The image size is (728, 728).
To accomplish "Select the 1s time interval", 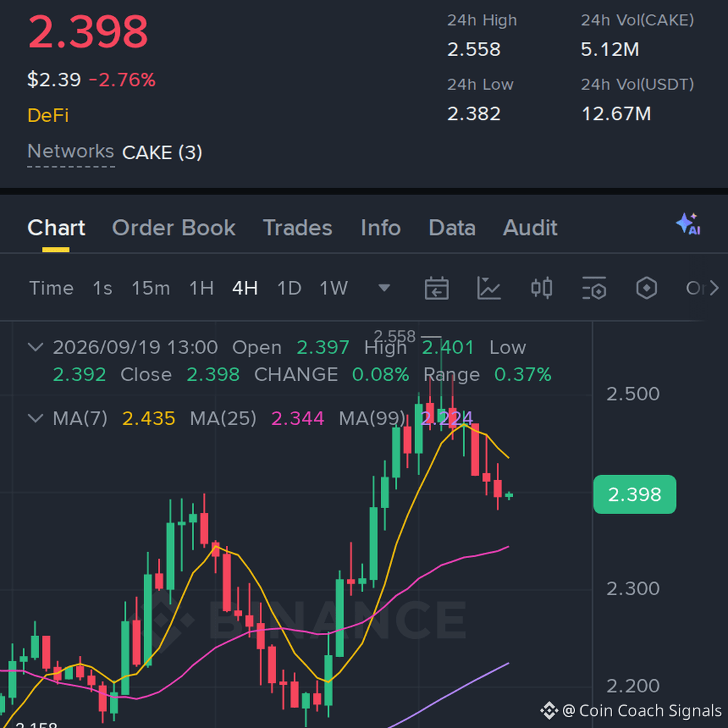I will [x=102, y=289].
